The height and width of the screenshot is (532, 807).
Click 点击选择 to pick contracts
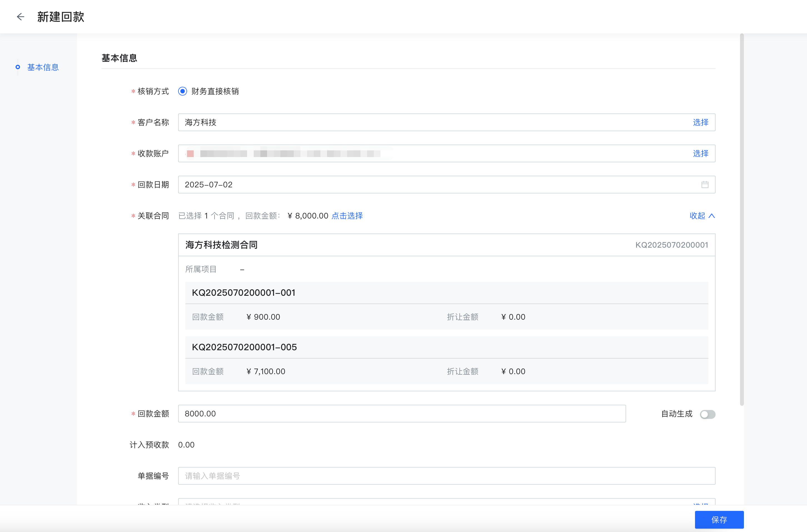[x=347, y=216]
